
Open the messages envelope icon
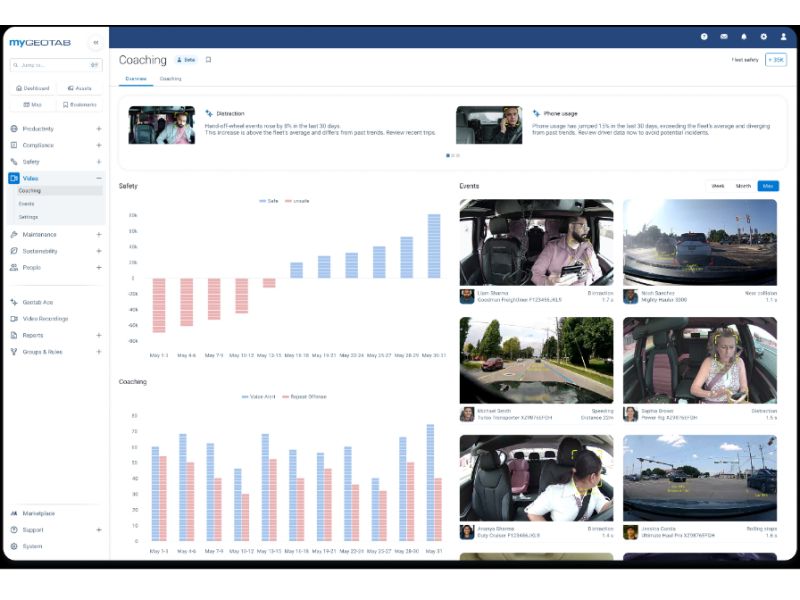[x=724, y=37]
